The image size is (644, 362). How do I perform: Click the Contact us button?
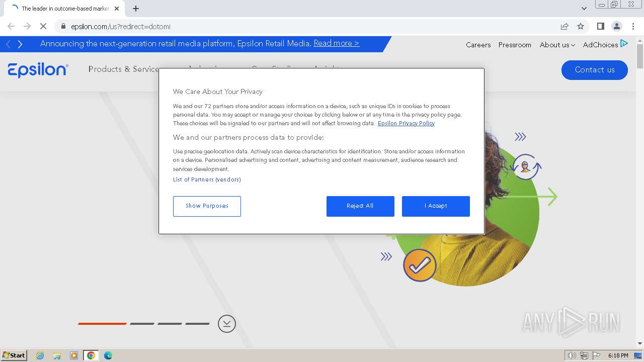[x=594, y=70]
